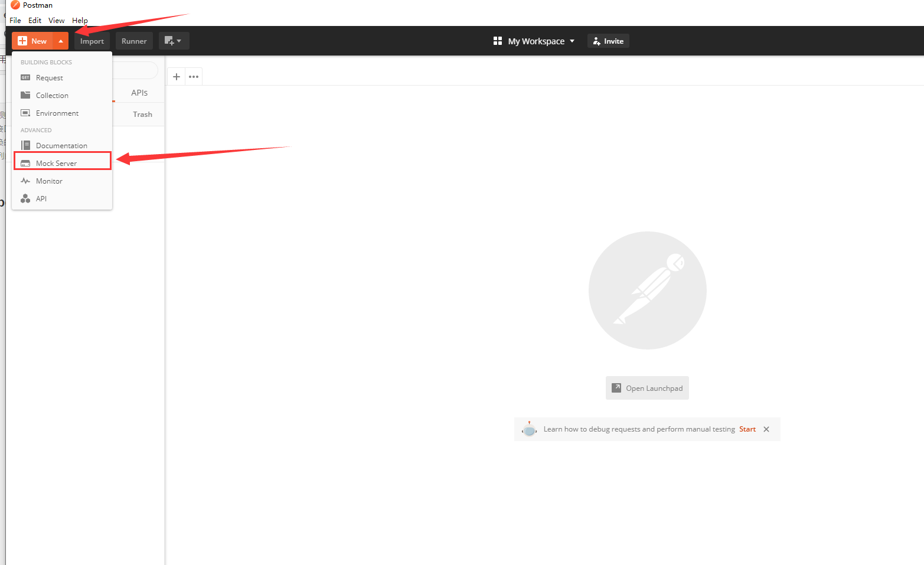Click the bot icon on lesson banner
Image resolution: width=924 pixels, height=565 pixels.
(x=530, y=429)
